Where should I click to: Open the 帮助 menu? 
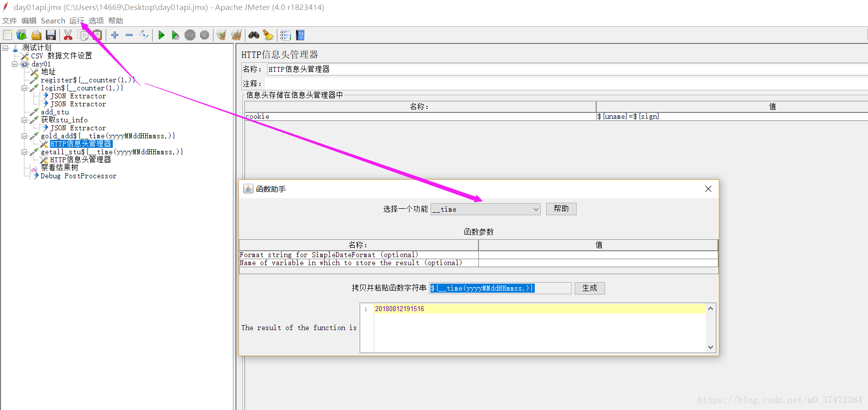[x=116, y=21]
